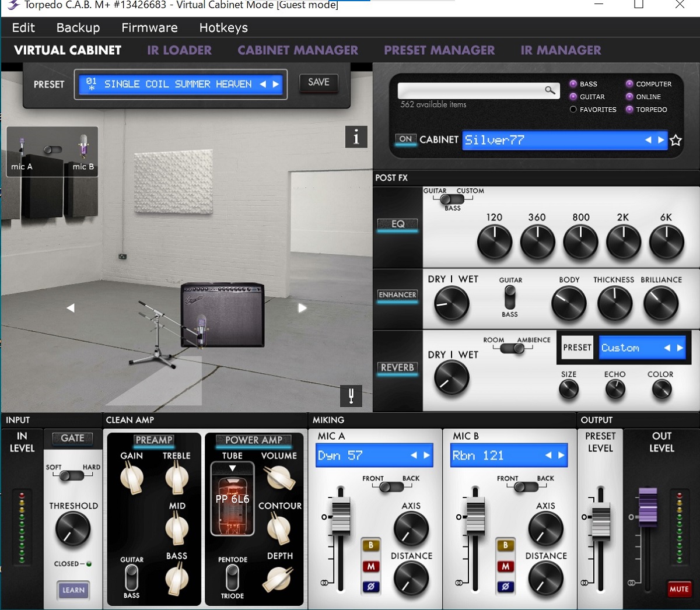Toggle the Online source filter
The image size is (700, 610).
click(x=629, y=97)
